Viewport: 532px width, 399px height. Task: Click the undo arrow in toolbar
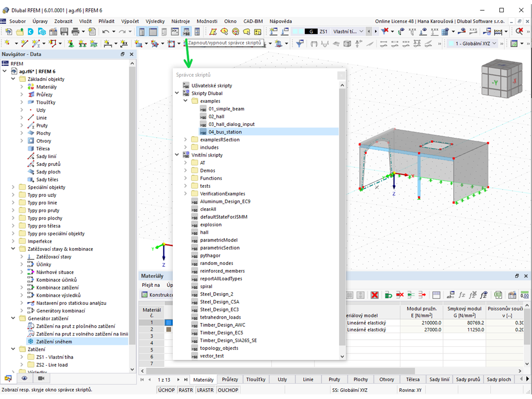105,32
